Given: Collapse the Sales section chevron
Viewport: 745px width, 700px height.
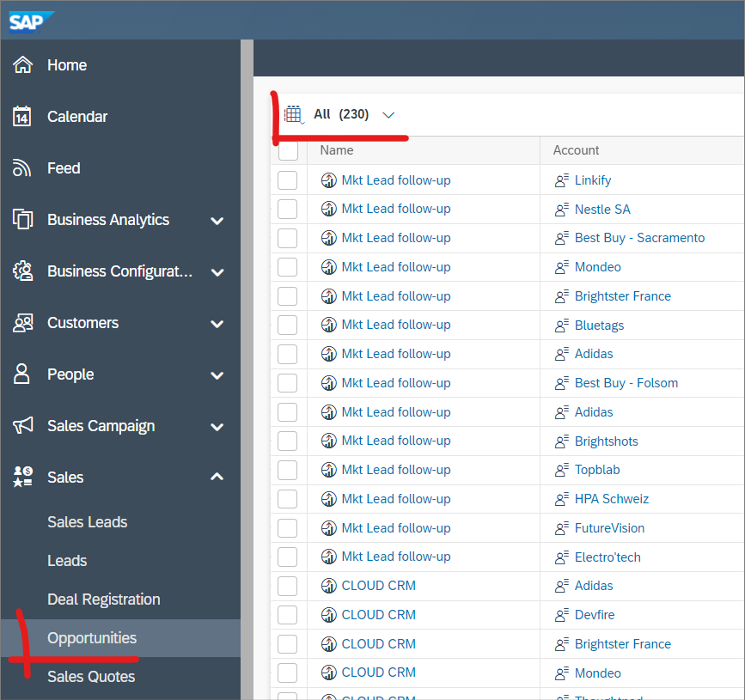Looking at the screenshot, I should click(217, 477).
